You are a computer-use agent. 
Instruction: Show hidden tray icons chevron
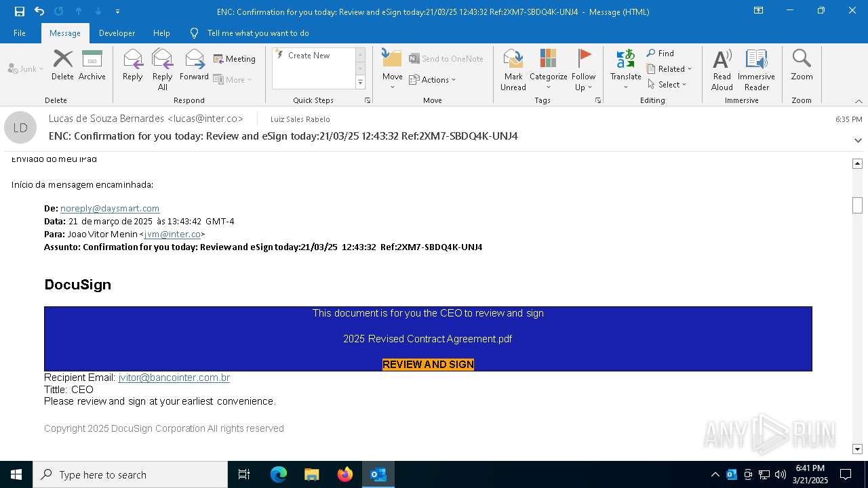click(x=715, y=474)
